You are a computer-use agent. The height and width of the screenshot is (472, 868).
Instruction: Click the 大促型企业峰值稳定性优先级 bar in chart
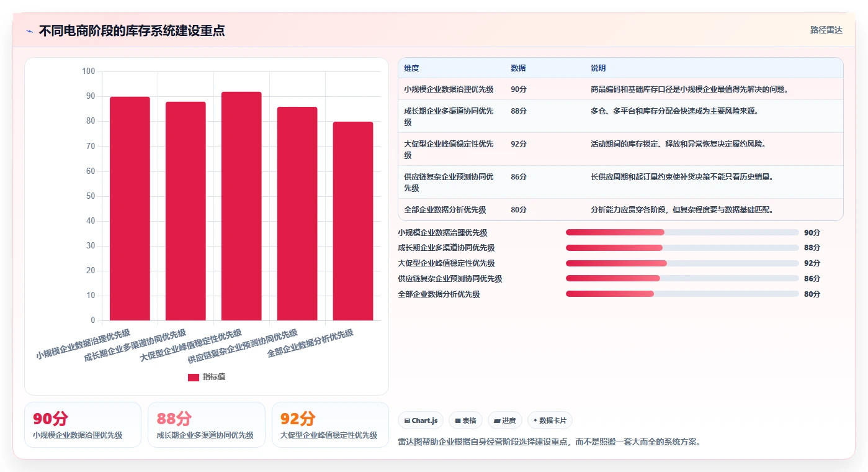241,206
